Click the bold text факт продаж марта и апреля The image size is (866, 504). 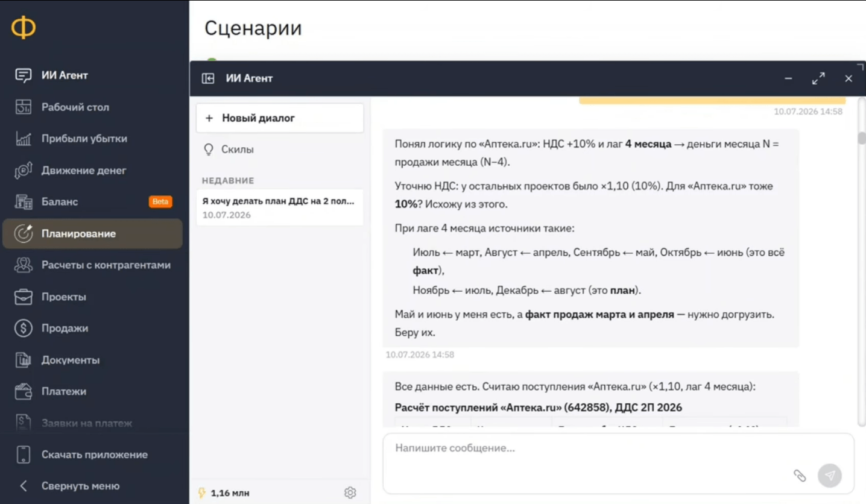[x=599, y=315]
